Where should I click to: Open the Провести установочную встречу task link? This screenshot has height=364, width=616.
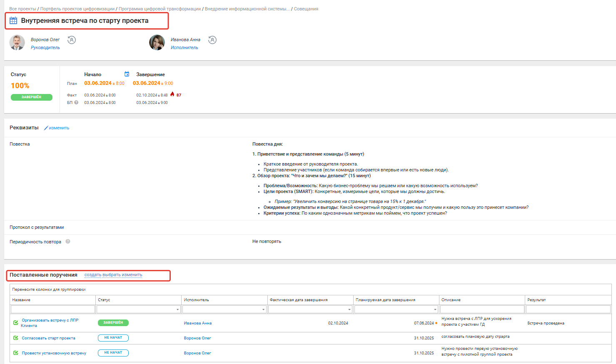pyautogui.click(x=54, y=353)
